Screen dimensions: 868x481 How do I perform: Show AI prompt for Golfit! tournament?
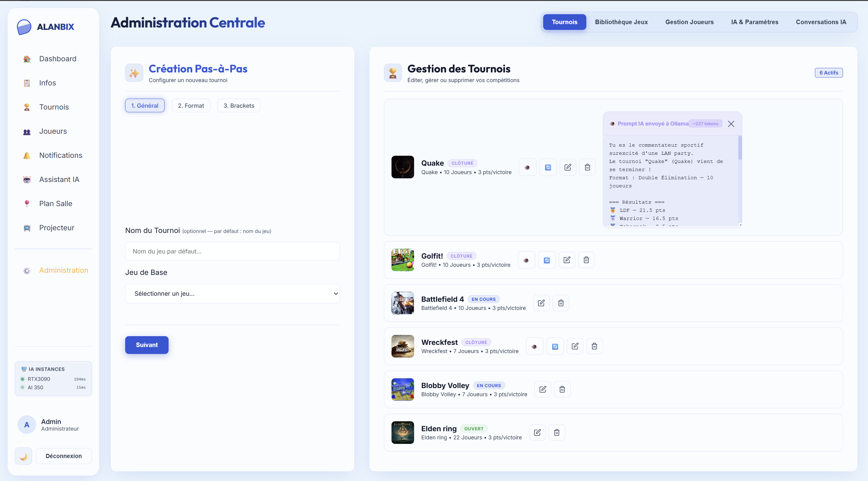tap(526, 260)
